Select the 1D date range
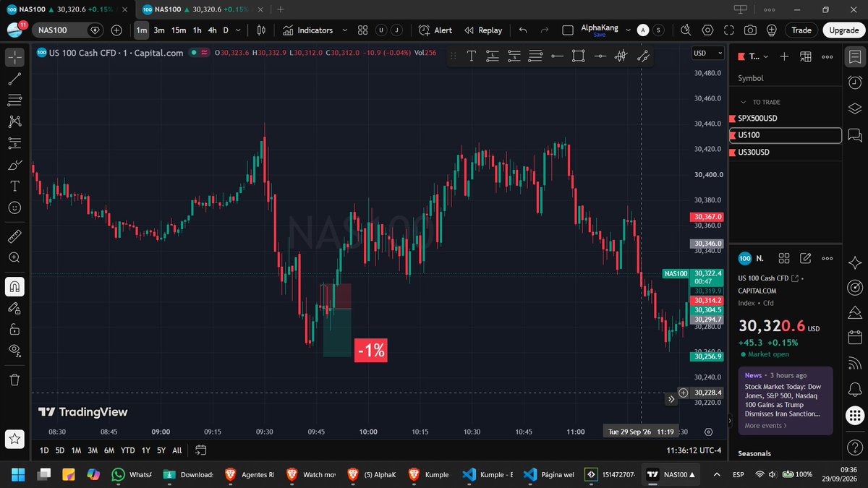The image size is (868, 488). click(44, 450)
